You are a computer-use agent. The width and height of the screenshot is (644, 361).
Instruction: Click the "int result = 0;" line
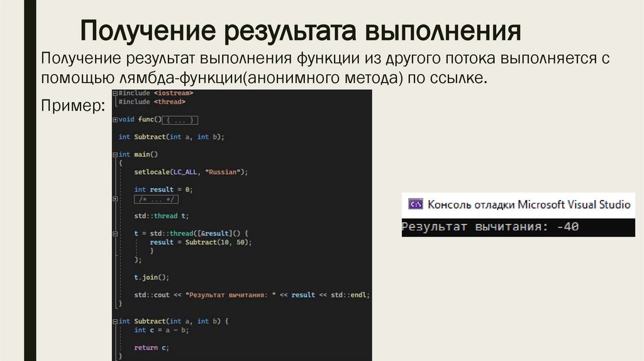(x=163, y=189)
